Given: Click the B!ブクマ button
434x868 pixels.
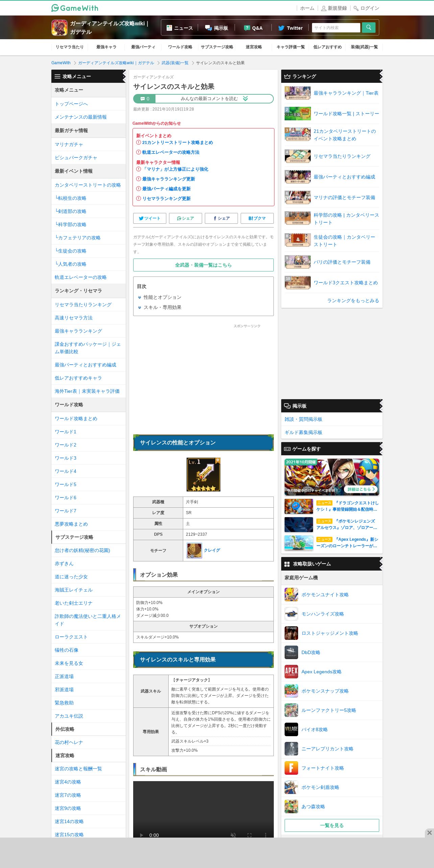Looking at the screenshot, I should 257,218.
